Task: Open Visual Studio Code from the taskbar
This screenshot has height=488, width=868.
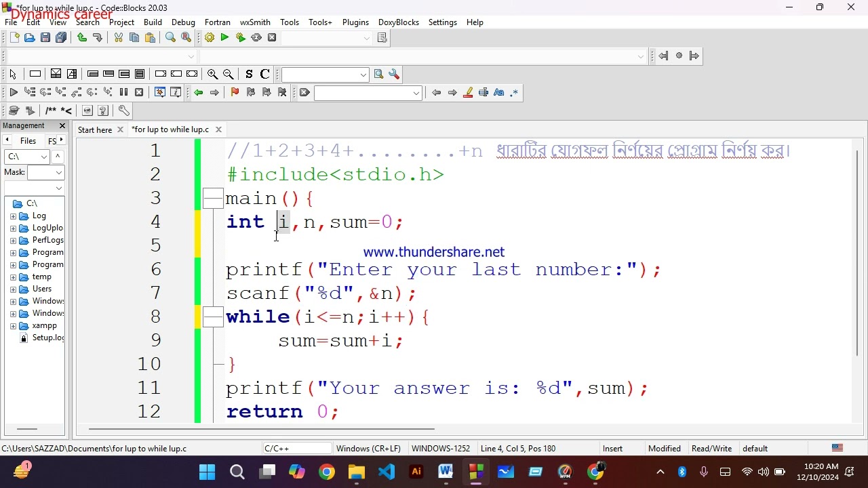Action: [387, 472]
